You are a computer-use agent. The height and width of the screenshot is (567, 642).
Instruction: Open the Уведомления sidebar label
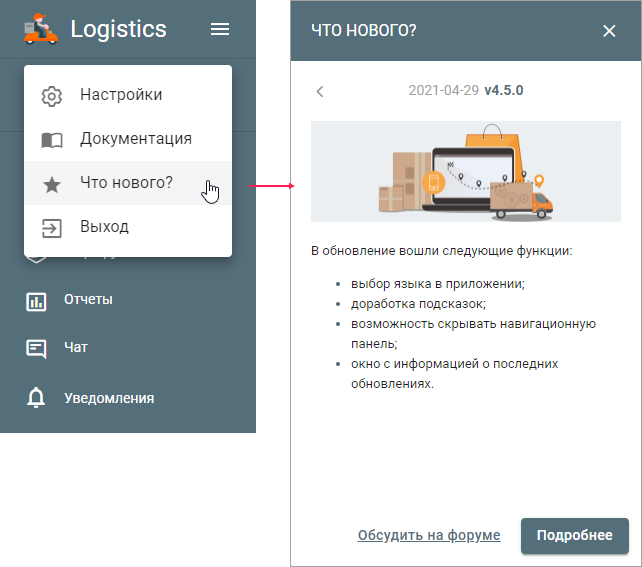coord(109,398)
